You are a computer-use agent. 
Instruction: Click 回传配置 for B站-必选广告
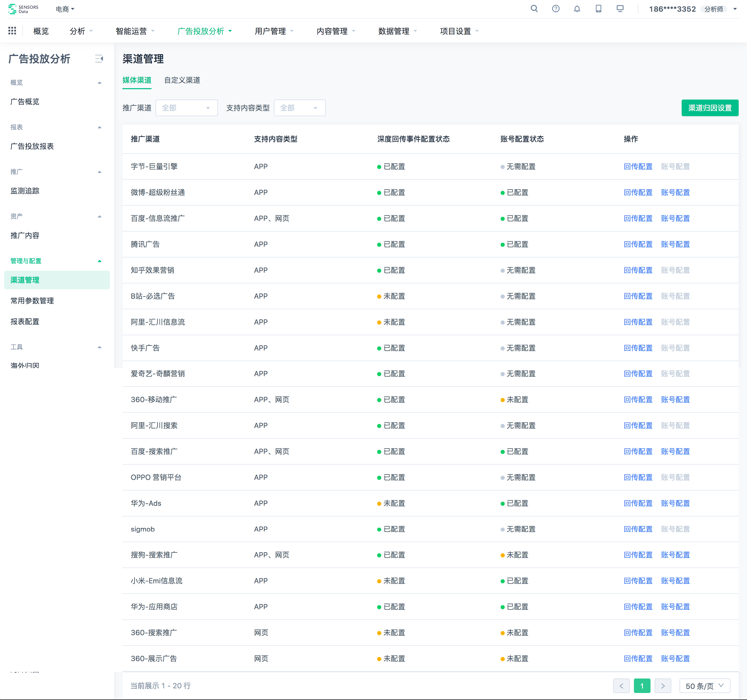pyautogui.click(x=638, y=296)
